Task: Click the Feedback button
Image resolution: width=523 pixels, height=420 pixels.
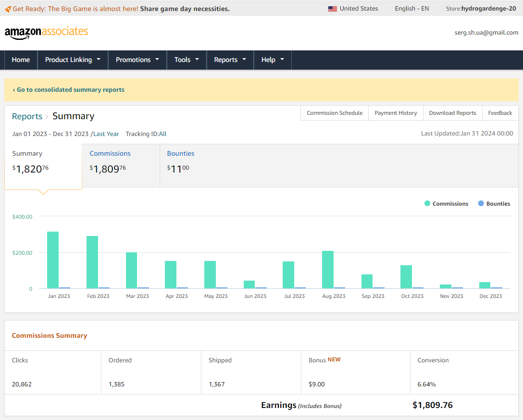Action: 500,113
